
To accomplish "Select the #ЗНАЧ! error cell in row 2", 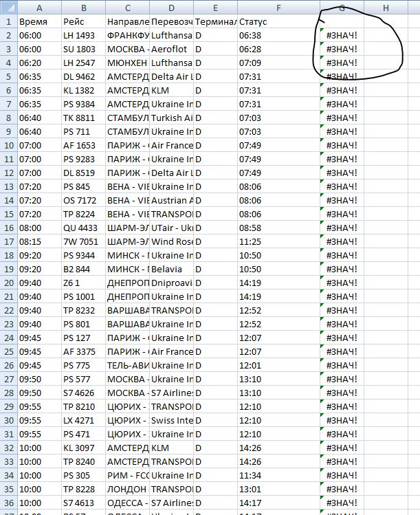I will [x=342, y=35].
